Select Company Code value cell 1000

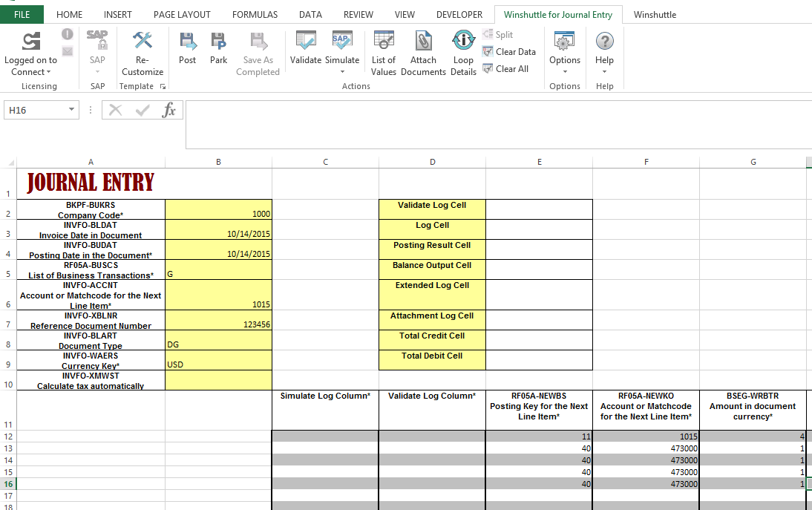coord(218,209)
